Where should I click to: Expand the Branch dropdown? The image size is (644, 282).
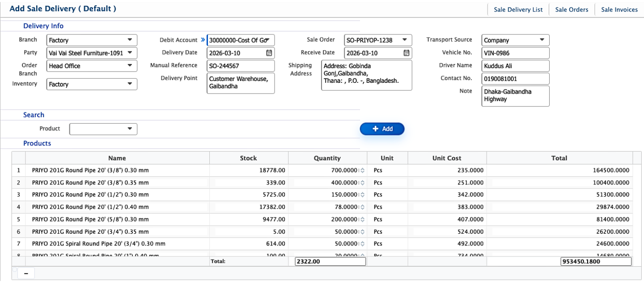(x=130, y=40)
